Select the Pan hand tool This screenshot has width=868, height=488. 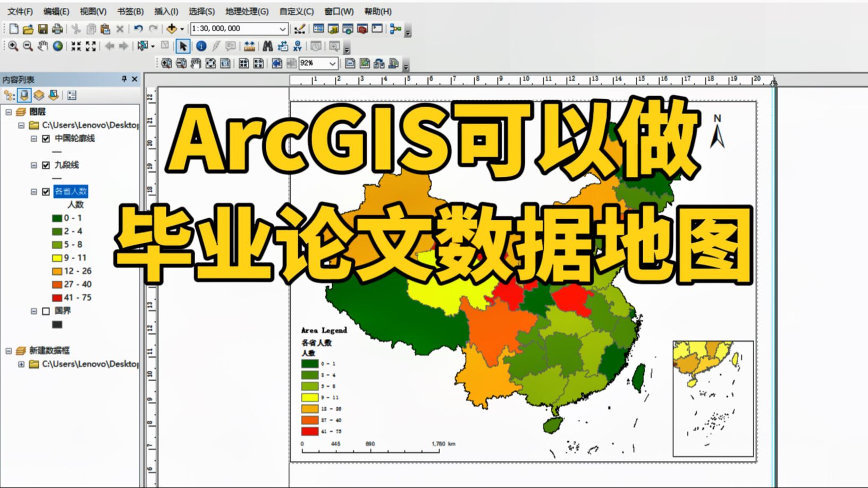pyautogui.click(x=43, y=46)
